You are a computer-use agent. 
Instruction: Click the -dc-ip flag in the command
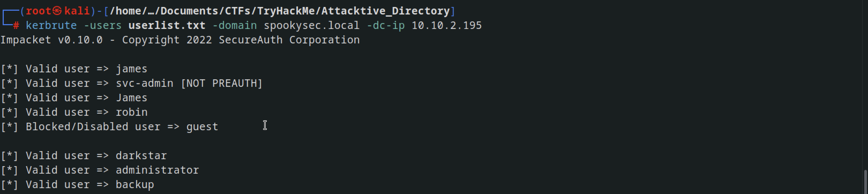click(x=386, y=26)
